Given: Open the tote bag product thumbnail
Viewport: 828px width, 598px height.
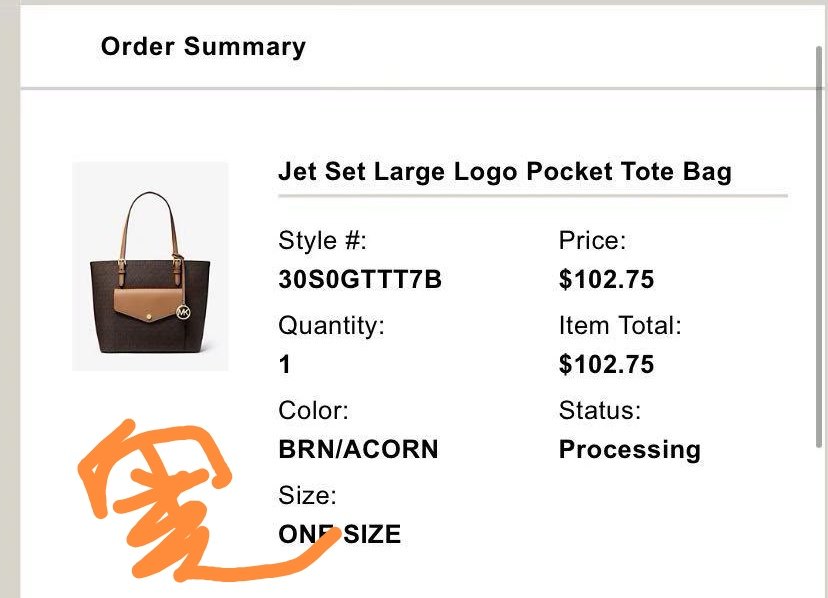Looking at the screenshot, I should point(150,266).
